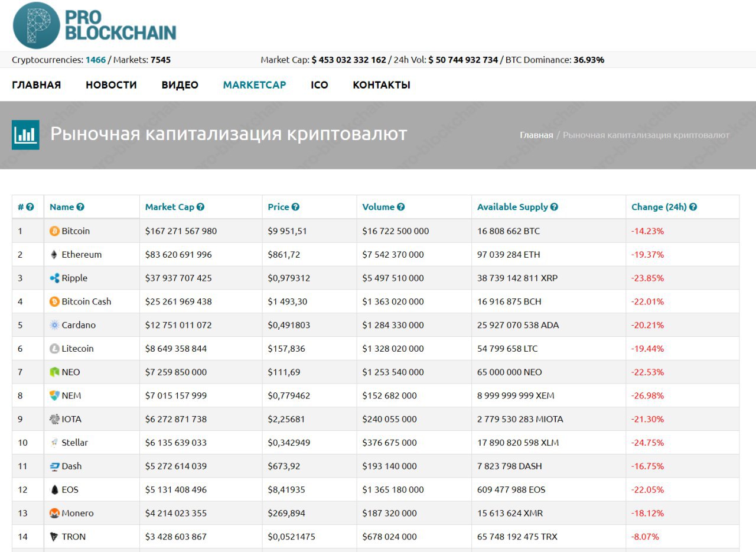Image resolution: width=756 pixels, height=552 pixels.
Task: Click the help icon beside Change (24h)
Action: click(x=693, y=207)
